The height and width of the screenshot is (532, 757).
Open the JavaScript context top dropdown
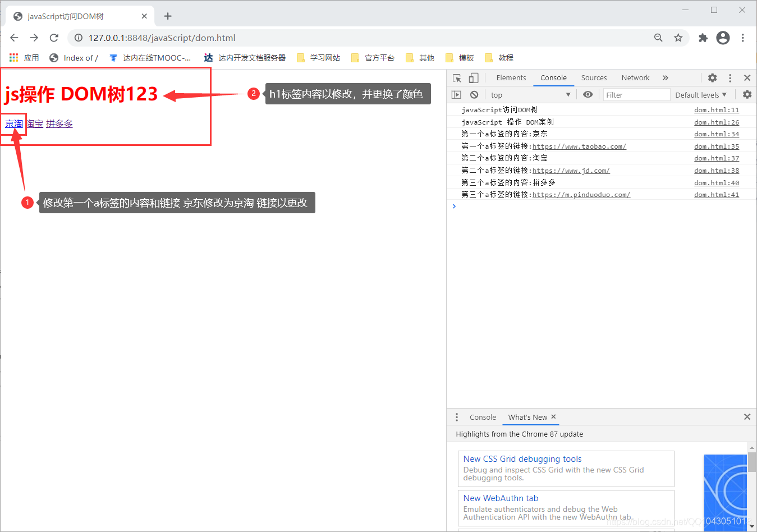pos(530,95)
